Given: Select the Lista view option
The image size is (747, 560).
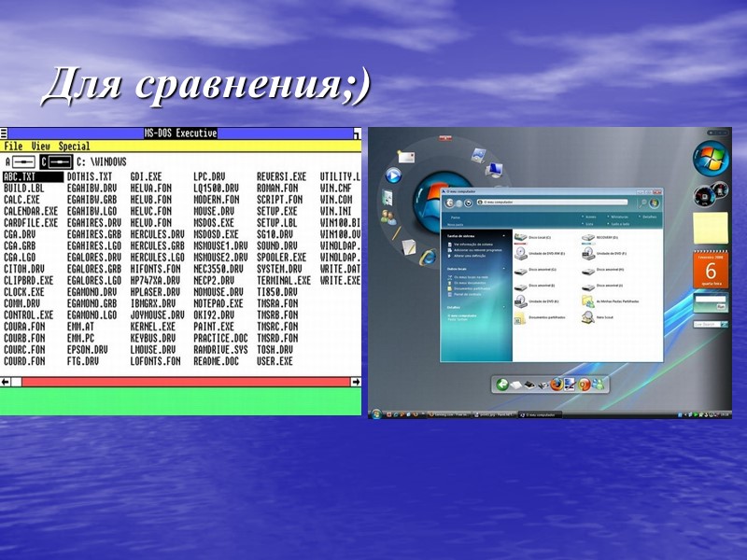Looking at the screenshot, I should coord(588,224).
